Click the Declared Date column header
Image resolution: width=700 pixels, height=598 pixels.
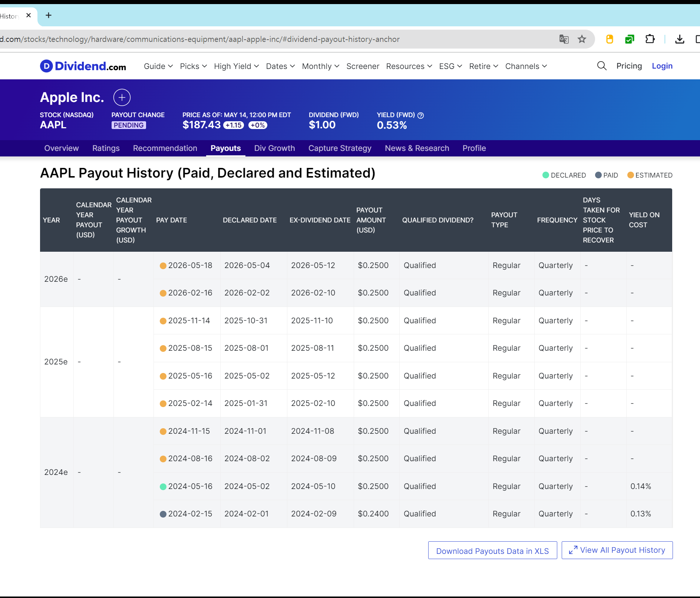click(250, 220)
